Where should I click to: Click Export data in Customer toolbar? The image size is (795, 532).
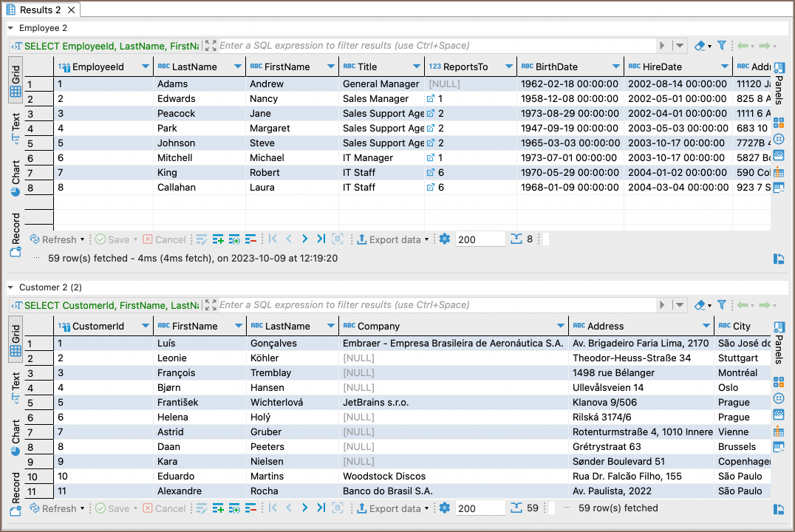389,508
